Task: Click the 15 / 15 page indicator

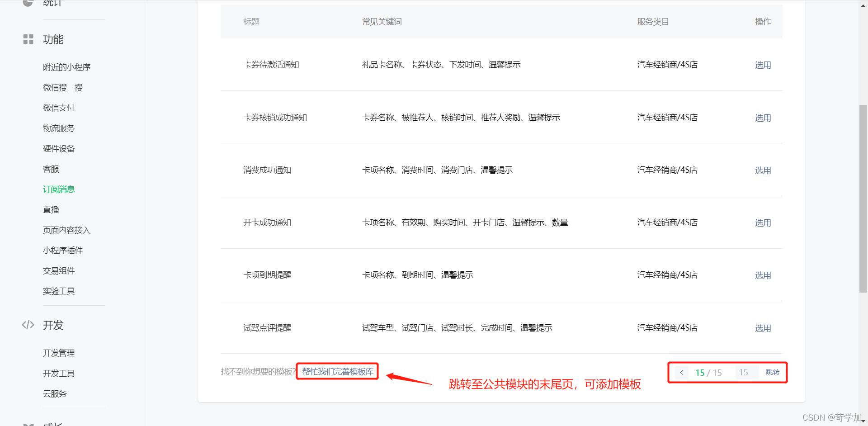Action: 708,373
